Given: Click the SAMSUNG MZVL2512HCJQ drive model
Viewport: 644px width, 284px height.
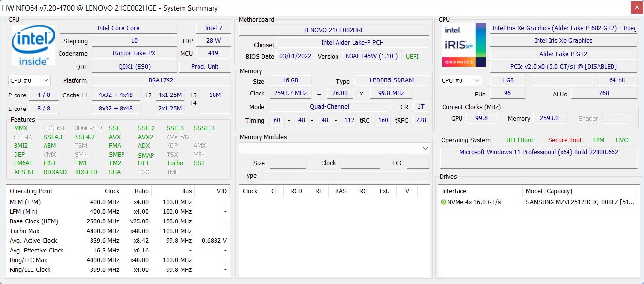Looking at the screenshot, I should point(580,202).
